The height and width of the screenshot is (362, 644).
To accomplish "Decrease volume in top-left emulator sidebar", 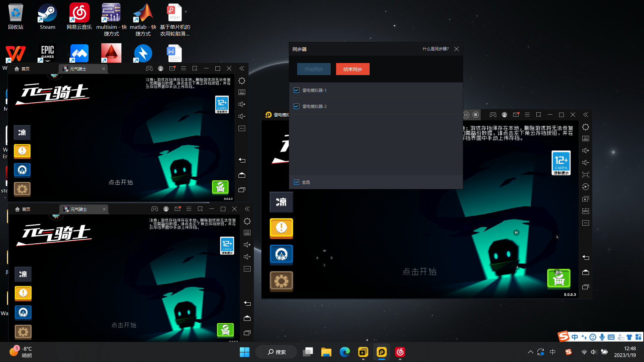I will click(x=242, y=116).
